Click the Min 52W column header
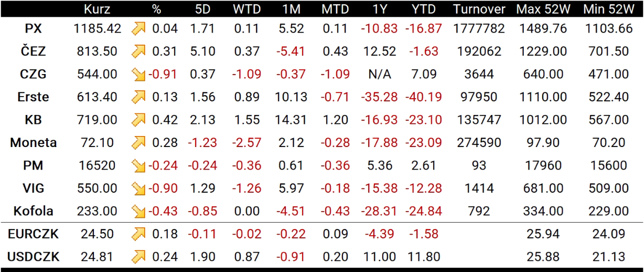The image size is (644, 272). click(608, 9)
